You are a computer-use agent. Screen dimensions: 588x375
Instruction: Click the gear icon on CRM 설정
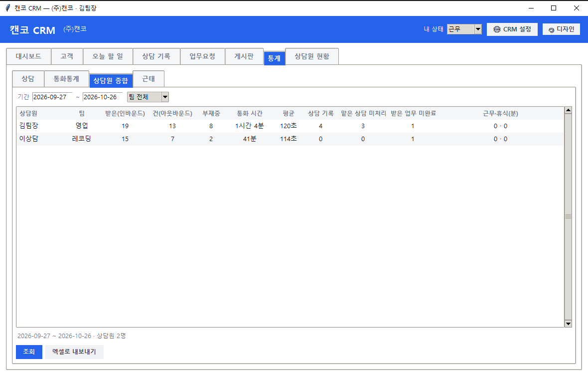[497, 29]
